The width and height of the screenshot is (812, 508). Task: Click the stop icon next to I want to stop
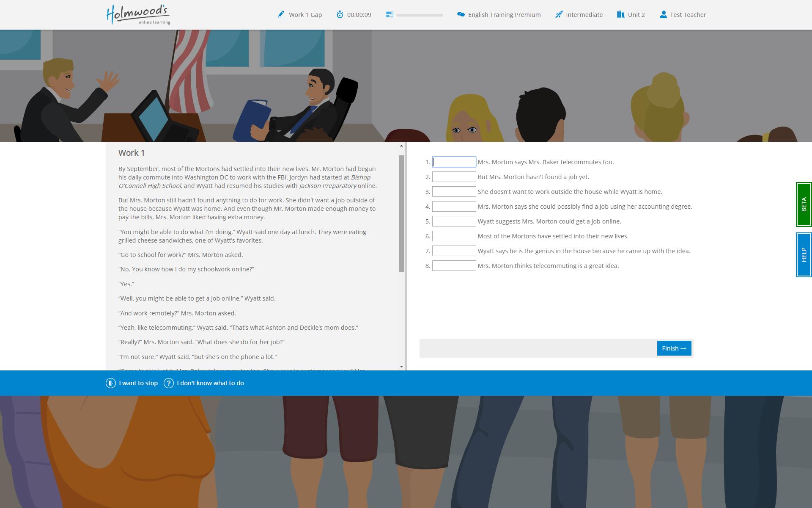click(110, 383)
